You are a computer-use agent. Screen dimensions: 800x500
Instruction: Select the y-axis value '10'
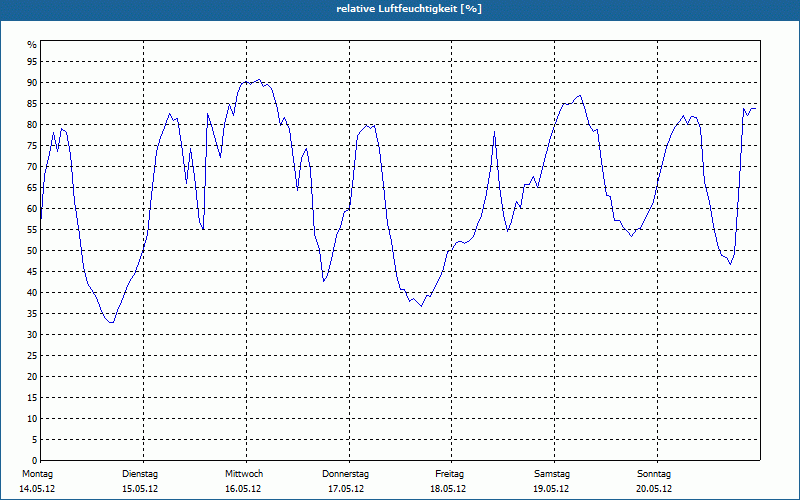(x=32, y=418)
